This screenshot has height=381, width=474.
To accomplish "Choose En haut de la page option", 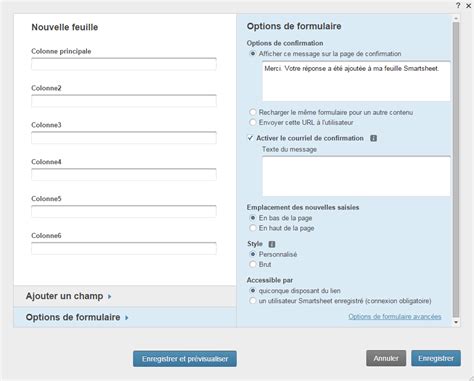I will click(x=253, y=228).
